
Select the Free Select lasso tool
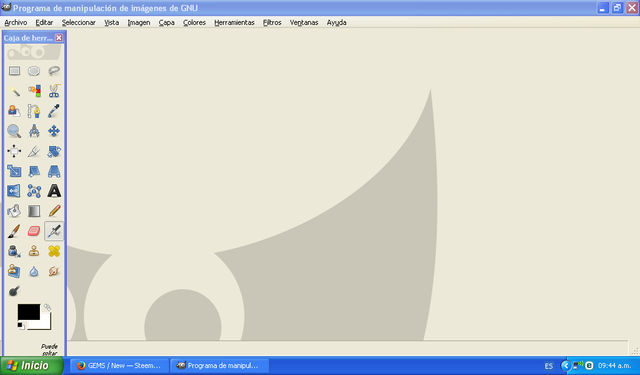[x=54, y=71]
